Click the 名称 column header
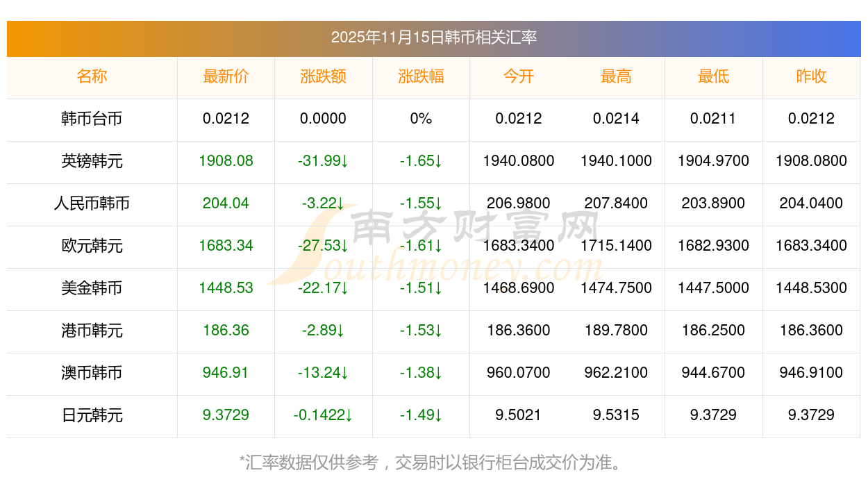 (92, 76)
